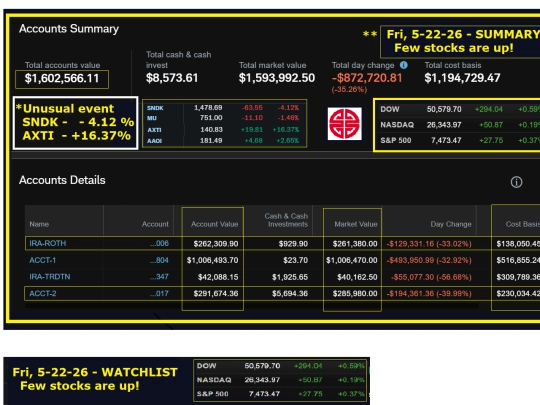The image size is (540, 405).
Task: Click account number ...017
Action: [x=159, y=293]
